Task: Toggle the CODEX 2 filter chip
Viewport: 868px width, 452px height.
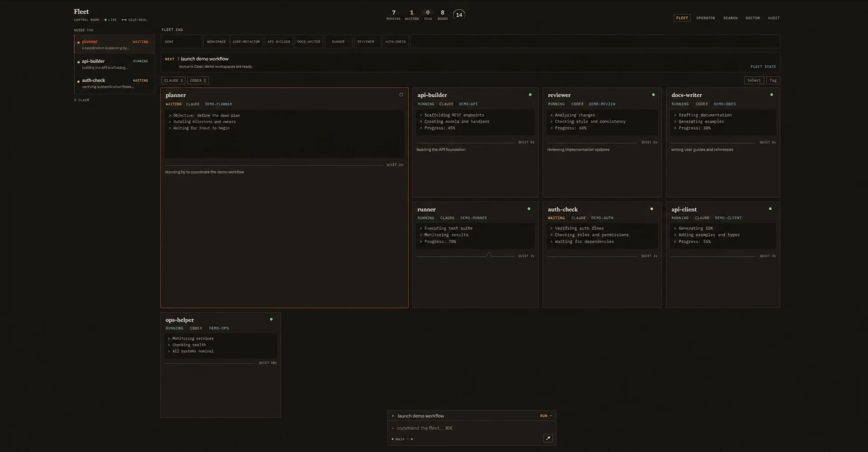Action: pos(198,80)
